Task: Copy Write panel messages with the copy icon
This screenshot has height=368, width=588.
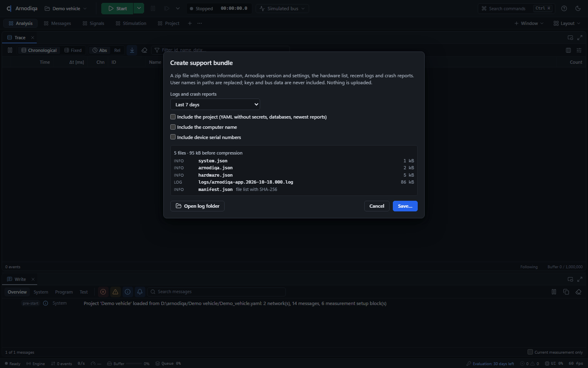Action: click(x=566, y=292)
